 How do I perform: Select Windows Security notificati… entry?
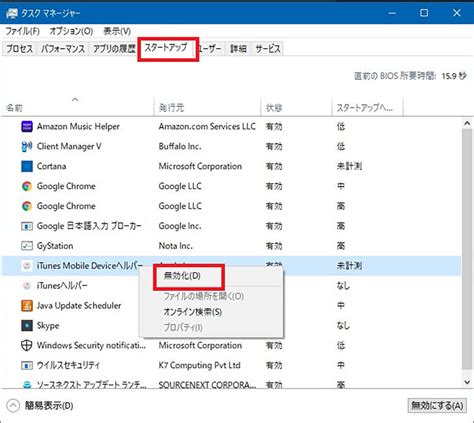[91, 345]
